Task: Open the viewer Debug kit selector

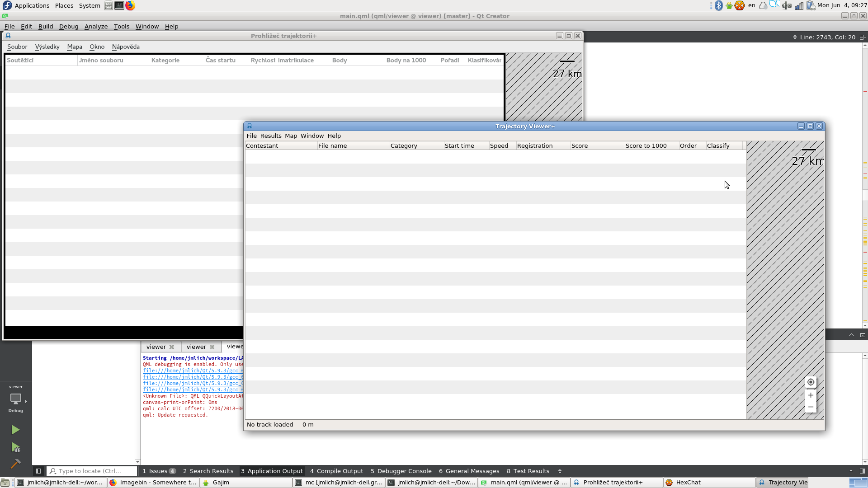Action: point(16,399)
